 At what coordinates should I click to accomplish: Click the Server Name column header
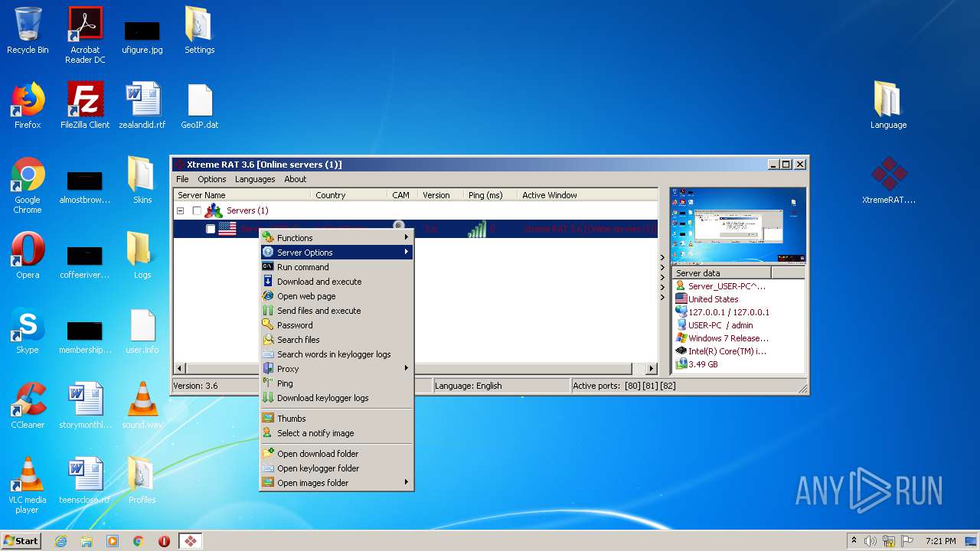point(242,195)
